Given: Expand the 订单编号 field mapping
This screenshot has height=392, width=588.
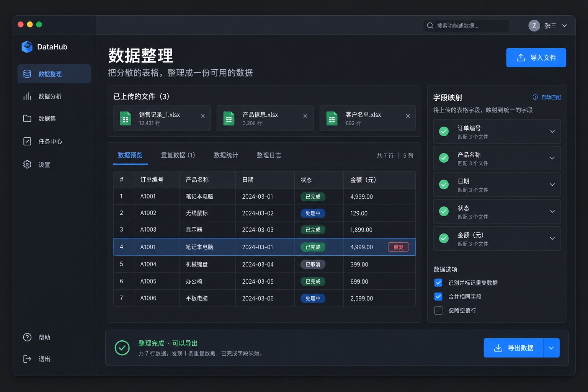Looking at the screenshot, I should [552, 131].
